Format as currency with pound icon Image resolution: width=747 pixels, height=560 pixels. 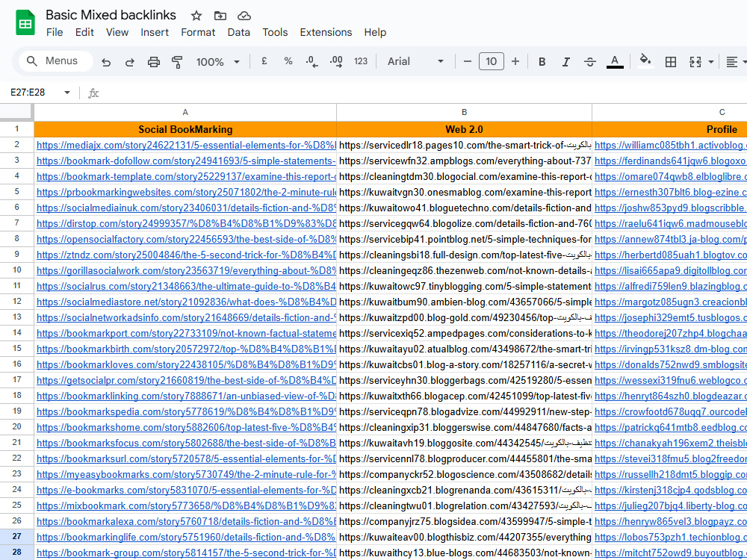pos(264,61)
